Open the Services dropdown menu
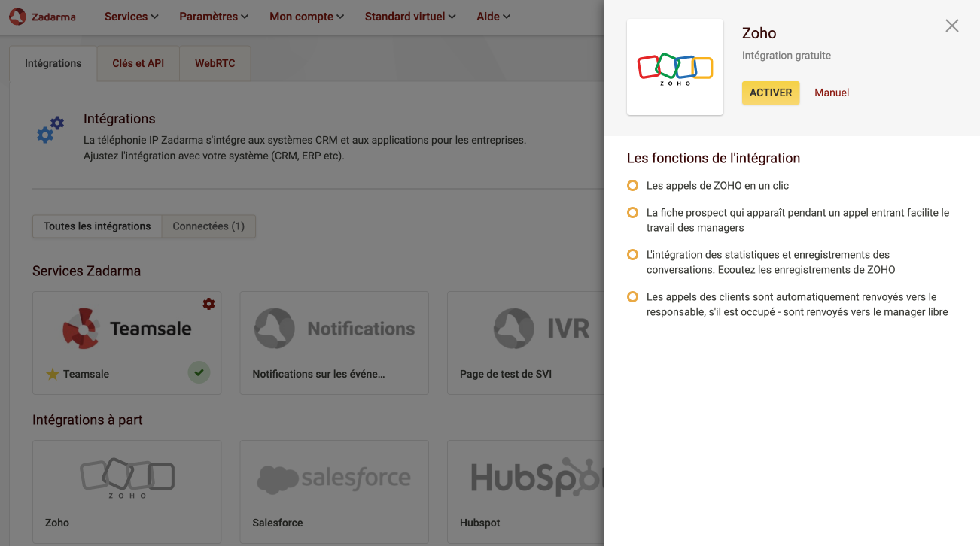Image resolution: width=980 pixels, height=546 pixels. coord(132,17)
